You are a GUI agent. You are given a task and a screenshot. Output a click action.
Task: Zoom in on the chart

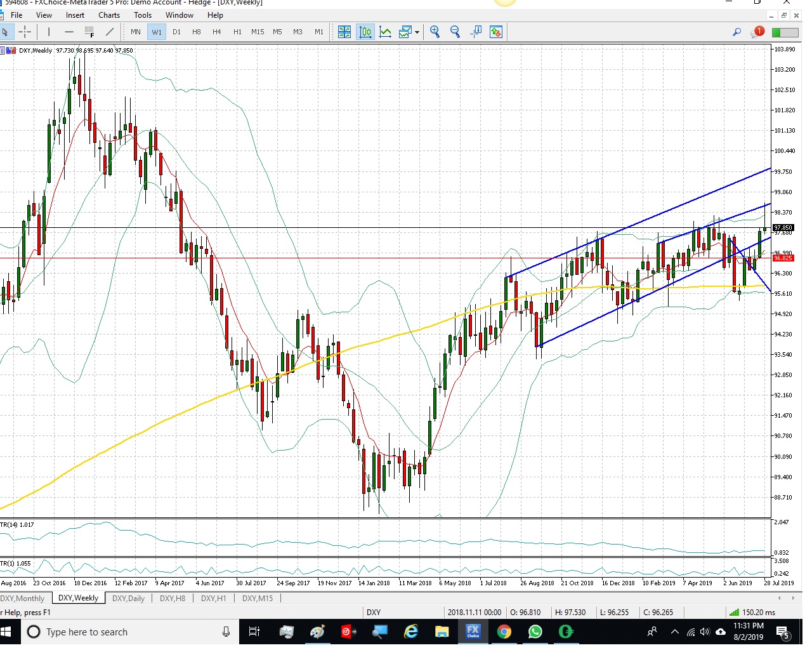click(x=435, y=32)
